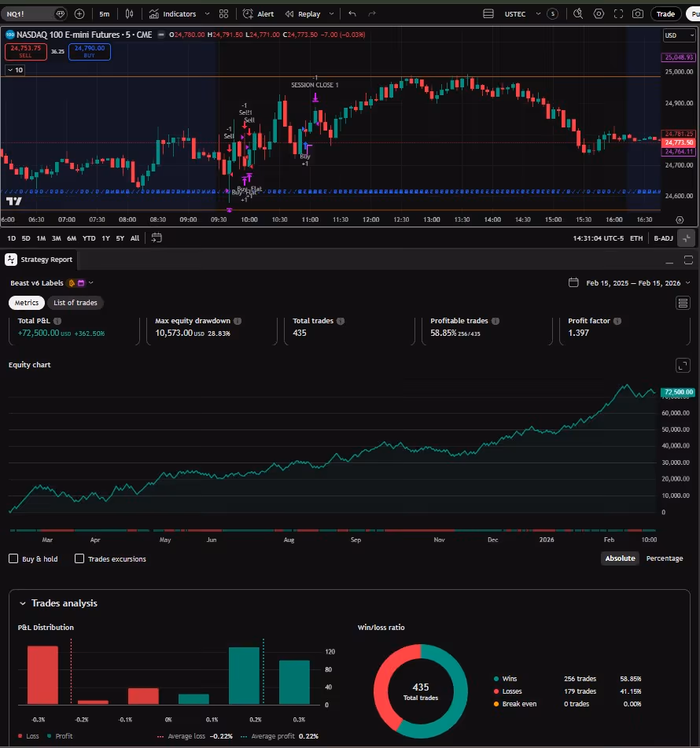Toggle the ETH session setting
This screenshot has width=700, height=748.
click(636, 238)
